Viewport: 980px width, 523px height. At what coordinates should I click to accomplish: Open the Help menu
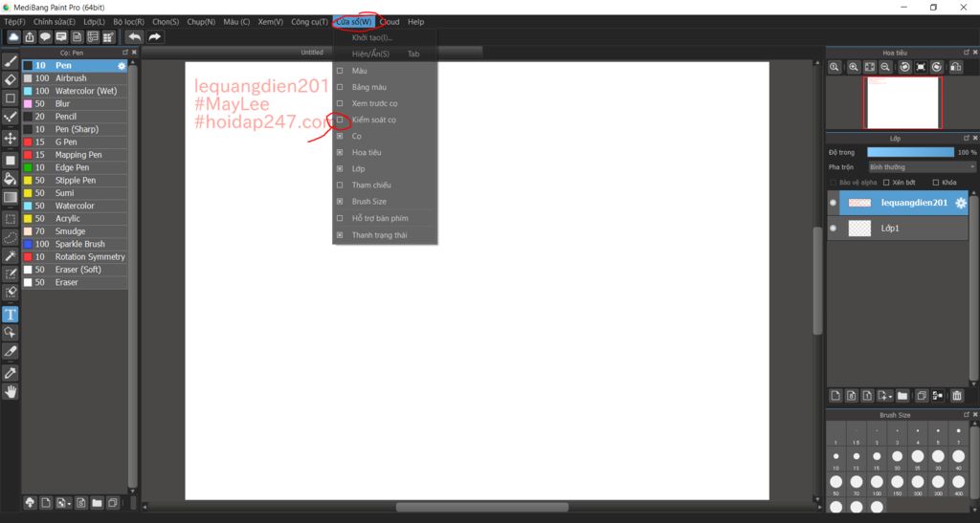[415, 22]
